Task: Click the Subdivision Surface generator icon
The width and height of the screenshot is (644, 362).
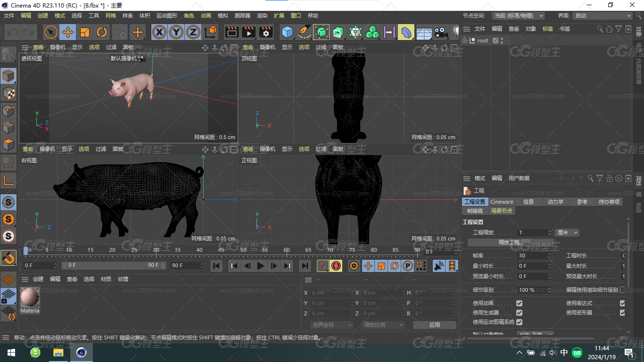Action: click(321, 32)
